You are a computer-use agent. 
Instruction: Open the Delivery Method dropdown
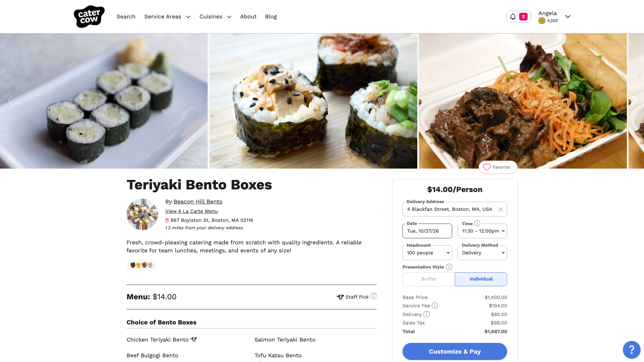[x=482, y=253]
